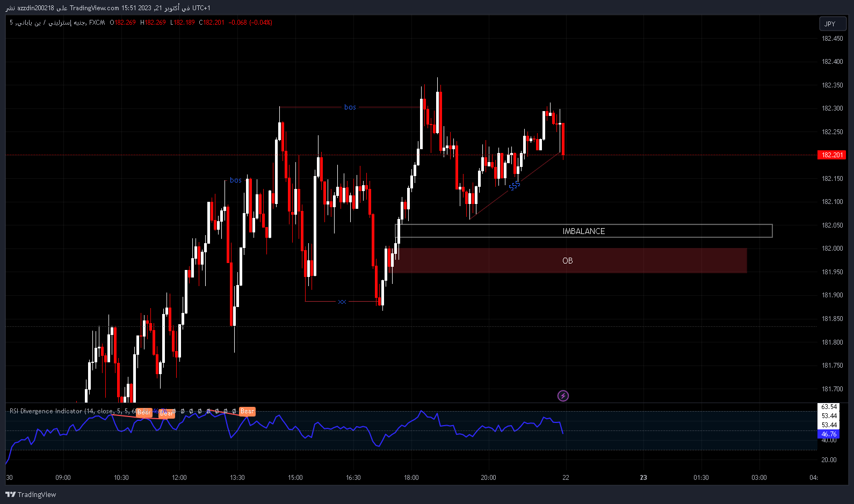854x504 pixels.
Task: Click the 182.300 price axis label
Action: point(833,108)
